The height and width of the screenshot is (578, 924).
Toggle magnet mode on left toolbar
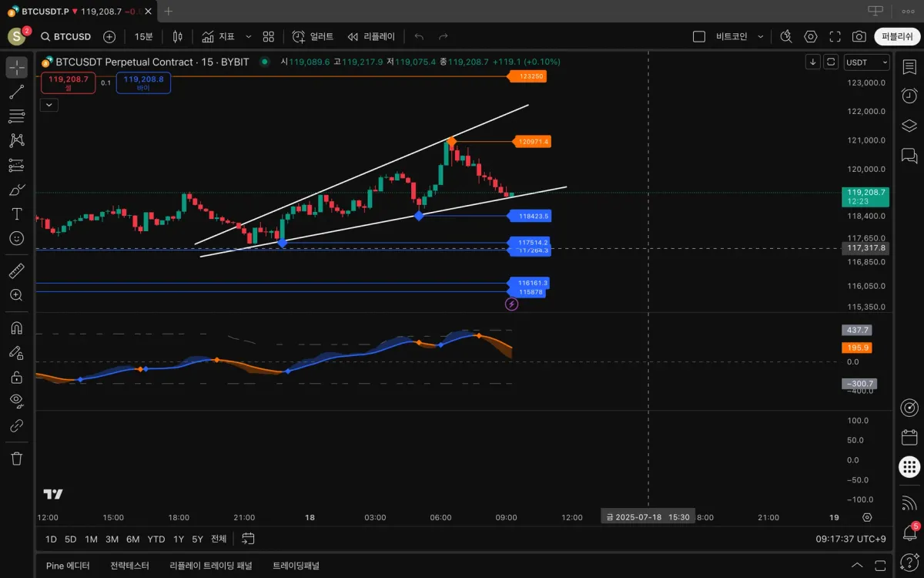pyautogui.click(x=16, y=328)
